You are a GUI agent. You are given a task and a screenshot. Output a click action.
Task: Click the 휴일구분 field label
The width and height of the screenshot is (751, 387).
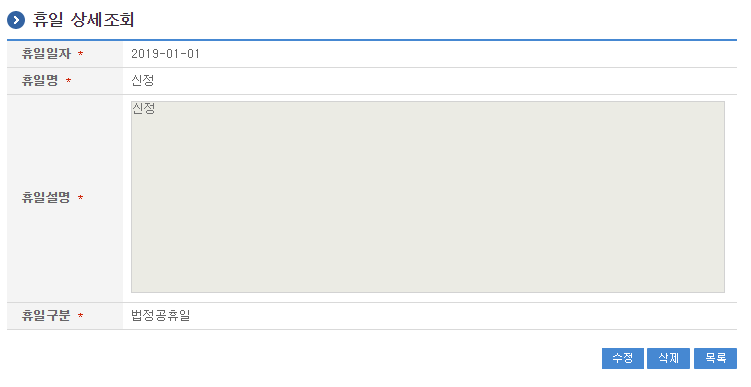pyautogui.click(x=46, y=316)
